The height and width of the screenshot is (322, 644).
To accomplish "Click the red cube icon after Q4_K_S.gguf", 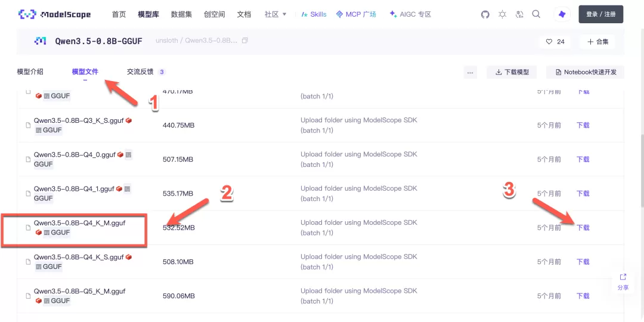I will [129, 257].
